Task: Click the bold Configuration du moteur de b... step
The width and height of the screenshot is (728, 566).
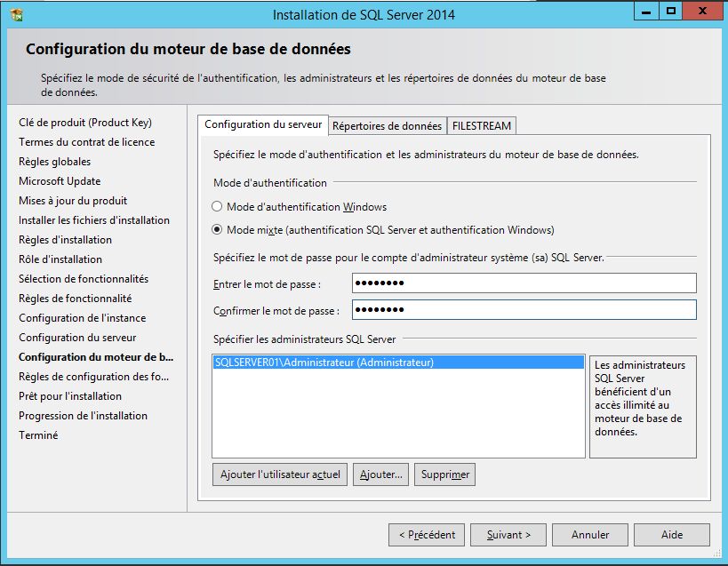Action: click(x=96, y=357)
